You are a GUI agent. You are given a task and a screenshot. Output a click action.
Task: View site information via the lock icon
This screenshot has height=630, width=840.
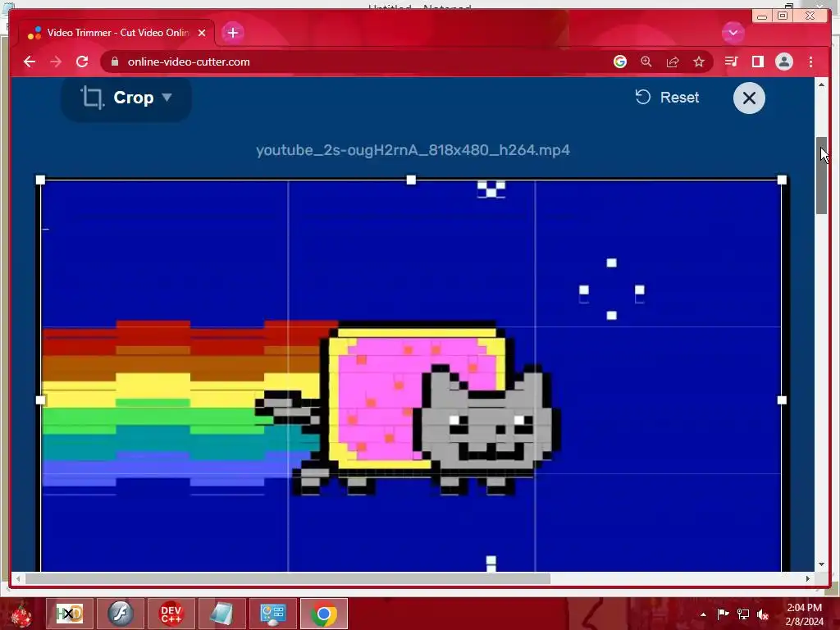tap(115, 62)
